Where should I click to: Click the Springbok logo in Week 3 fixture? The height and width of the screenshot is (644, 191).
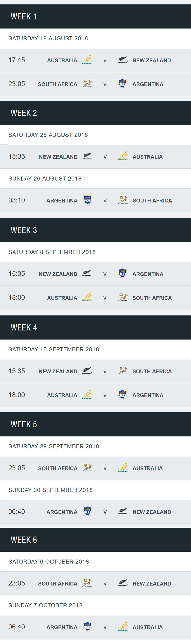tap(122, 297)
